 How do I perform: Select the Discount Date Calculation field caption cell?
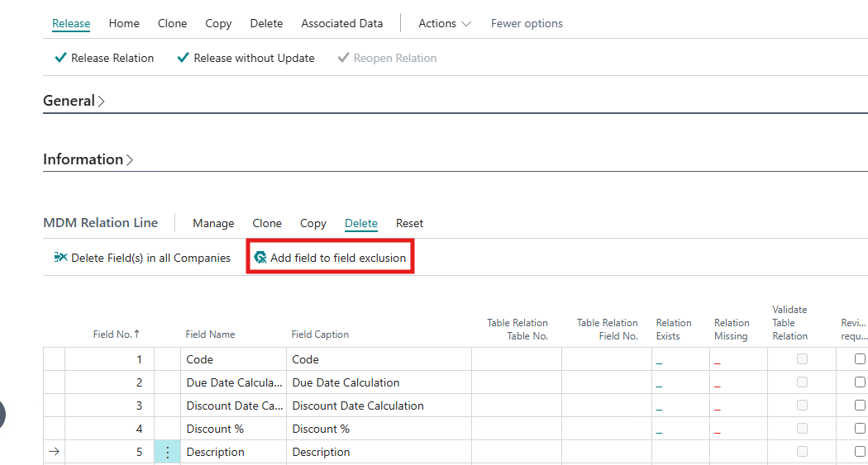pos(358,406)
